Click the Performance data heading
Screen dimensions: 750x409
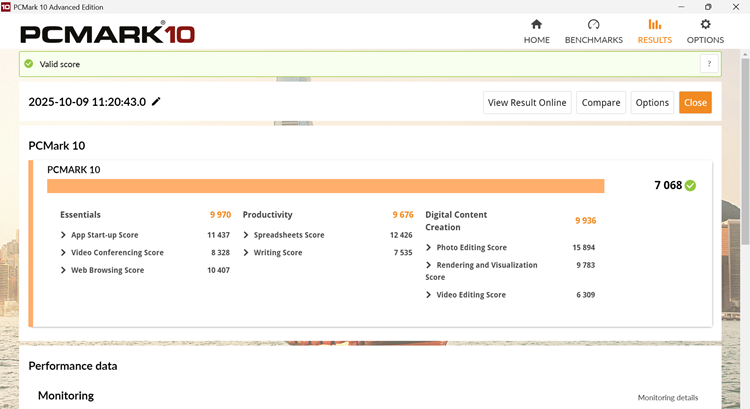(x=73, y=366)
